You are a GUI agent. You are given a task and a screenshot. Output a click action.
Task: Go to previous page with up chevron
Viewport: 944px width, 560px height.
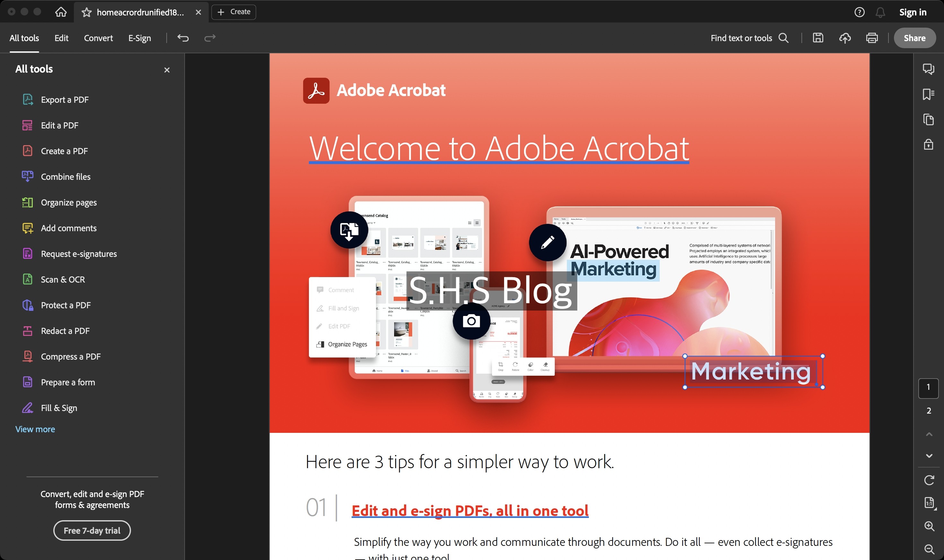click(x=929, y=434)
